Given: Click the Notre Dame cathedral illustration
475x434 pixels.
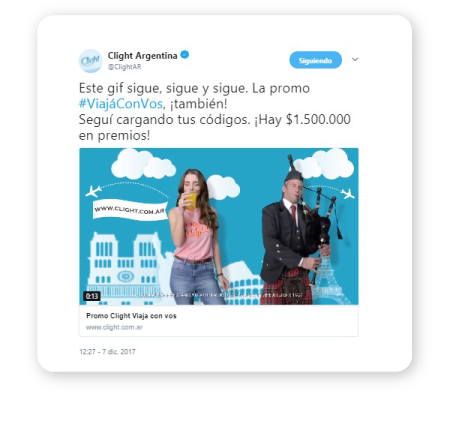Looking at the screenshot, I should pos(125,268).
